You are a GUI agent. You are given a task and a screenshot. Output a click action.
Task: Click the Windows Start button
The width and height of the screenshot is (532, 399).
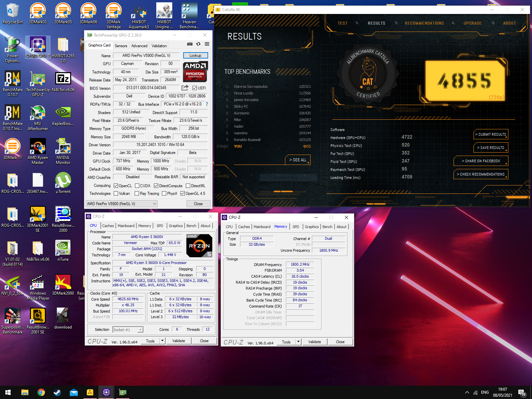tap(8, 392)
